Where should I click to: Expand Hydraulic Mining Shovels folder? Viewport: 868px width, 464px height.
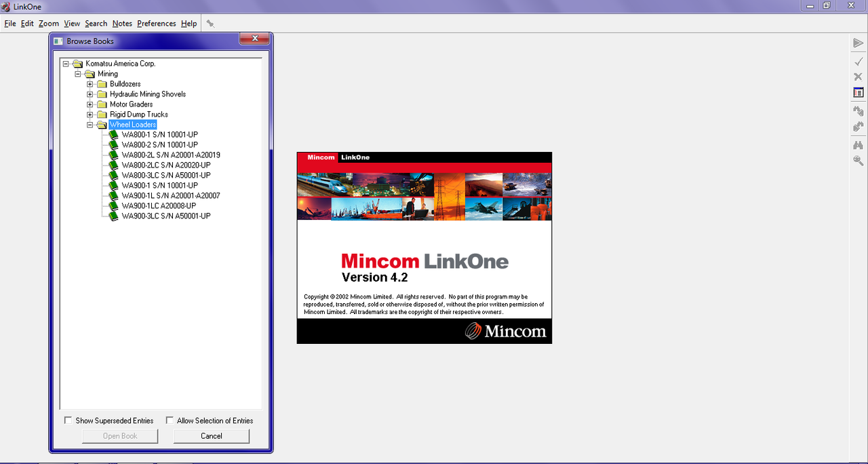point(90,94)
